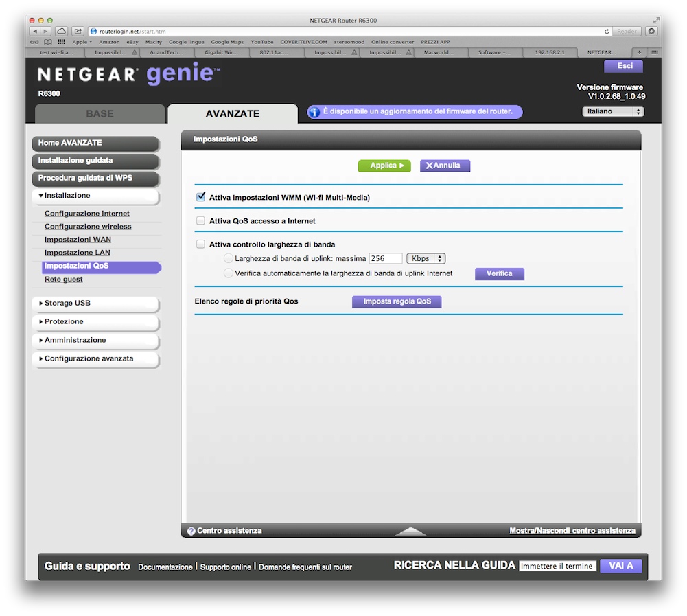This screenshot has width=687, height=616.
Task: Select automatic uplink bandwidth check radio
Action: 229,273
